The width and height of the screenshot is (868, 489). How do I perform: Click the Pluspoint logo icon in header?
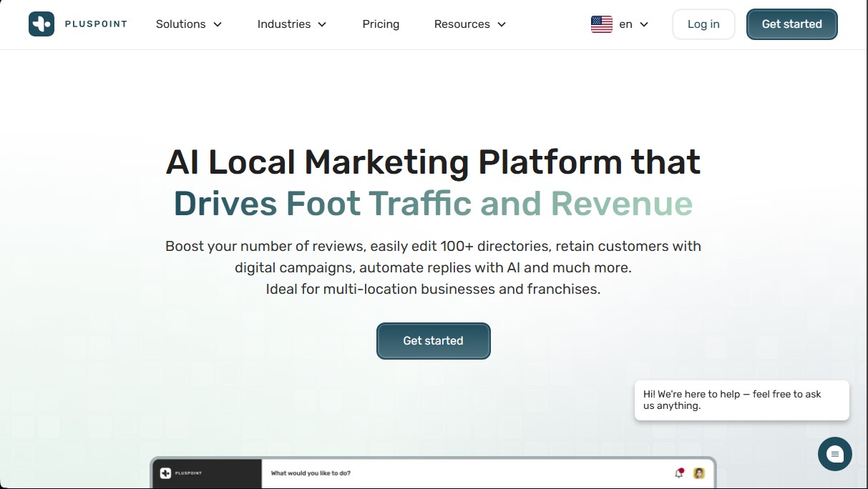click(x=42, y=24)
